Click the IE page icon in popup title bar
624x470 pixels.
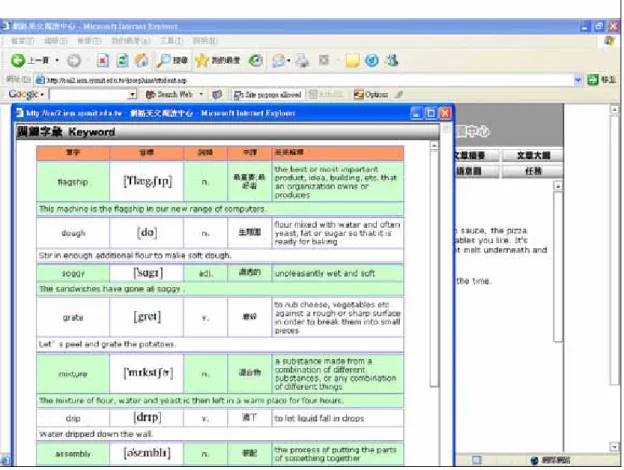[x=19, y=113]
